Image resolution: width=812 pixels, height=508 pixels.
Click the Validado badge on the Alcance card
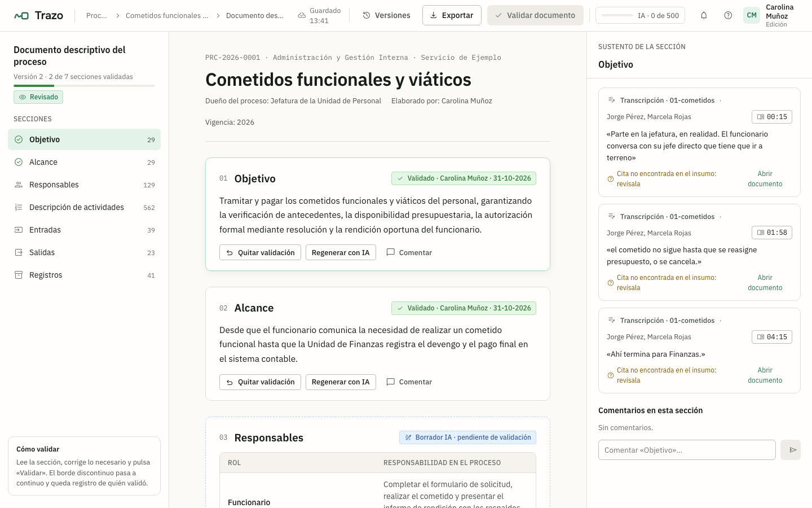[x=464, y=308]
